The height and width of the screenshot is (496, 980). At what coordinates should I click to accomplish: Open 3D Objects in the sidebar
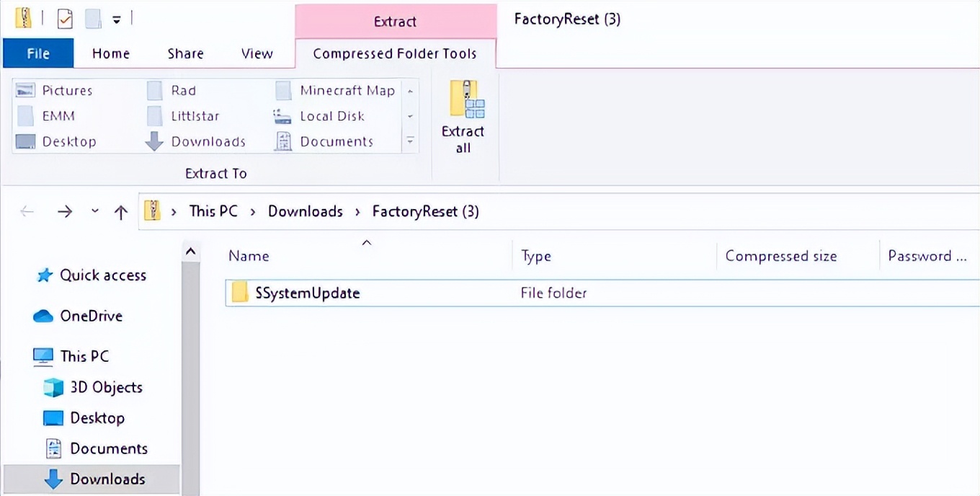point(106,387)
